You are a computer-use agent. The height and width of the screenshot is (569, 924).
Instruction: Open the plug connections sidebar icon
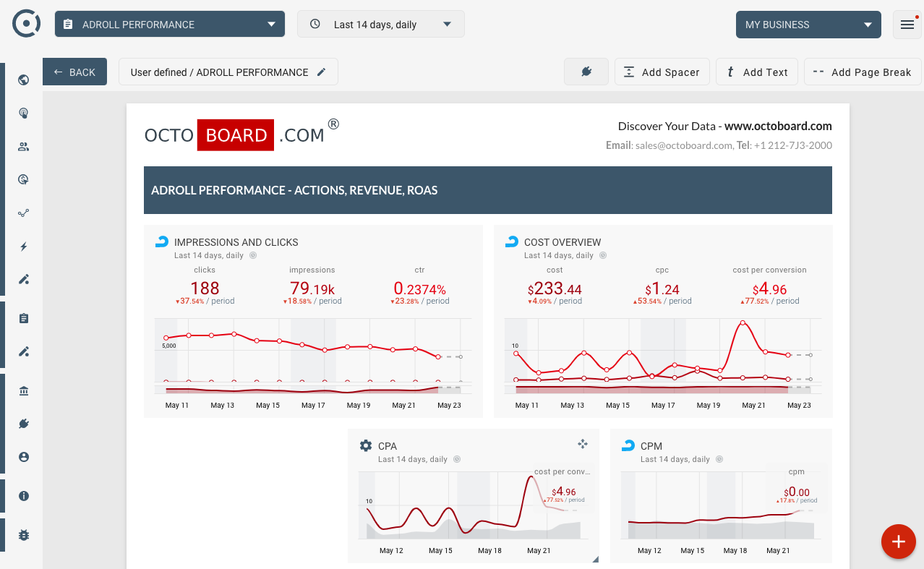pos(24,424)
